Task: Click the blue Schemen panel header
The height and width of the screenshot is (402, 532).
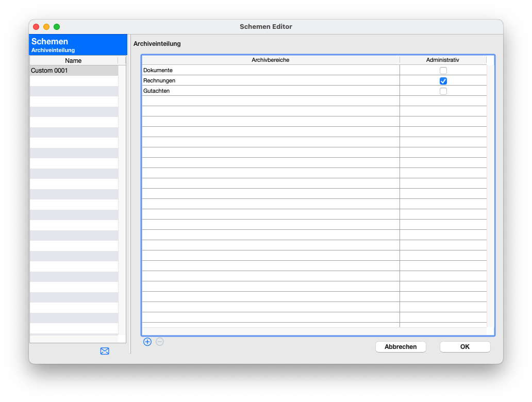Action: coord(78,45)
